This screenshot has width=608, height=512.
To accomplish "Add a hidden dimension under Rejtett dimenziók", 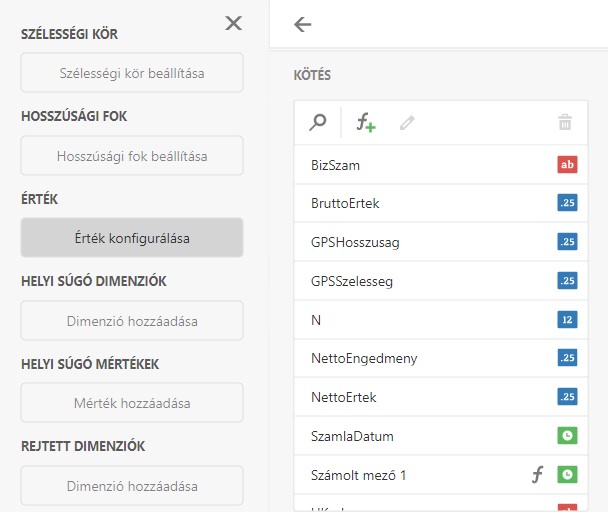I will click(x=131, y=486).
